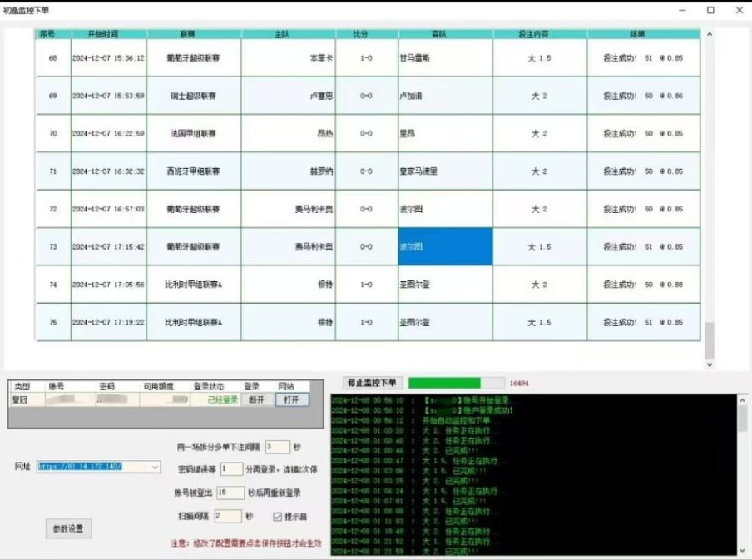Click the table scrollbar up arrow
The image size is (752, 560).
point(710,35)
